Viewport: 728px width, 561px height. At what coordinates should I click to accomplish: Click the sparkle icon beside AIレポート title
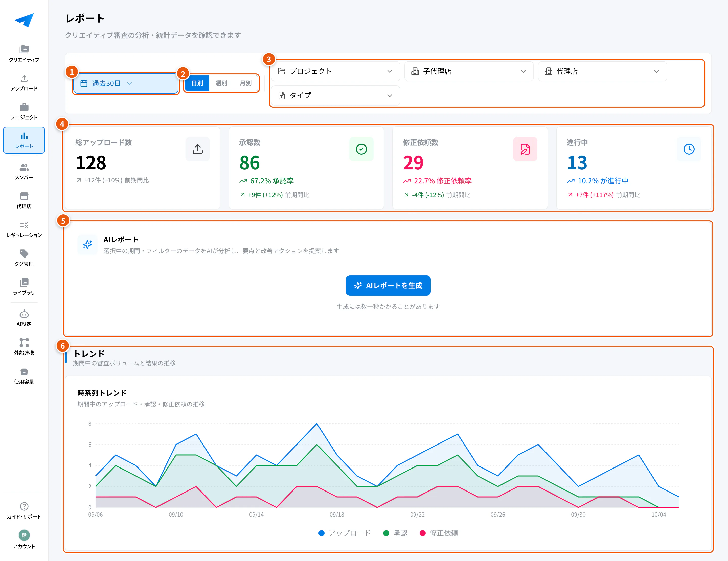click(x=87, y=245)
